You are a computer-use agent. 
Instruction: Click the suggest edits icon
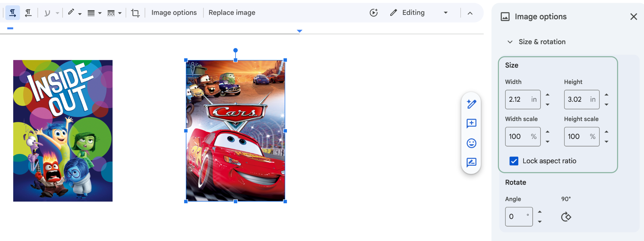tap(471, 163)
